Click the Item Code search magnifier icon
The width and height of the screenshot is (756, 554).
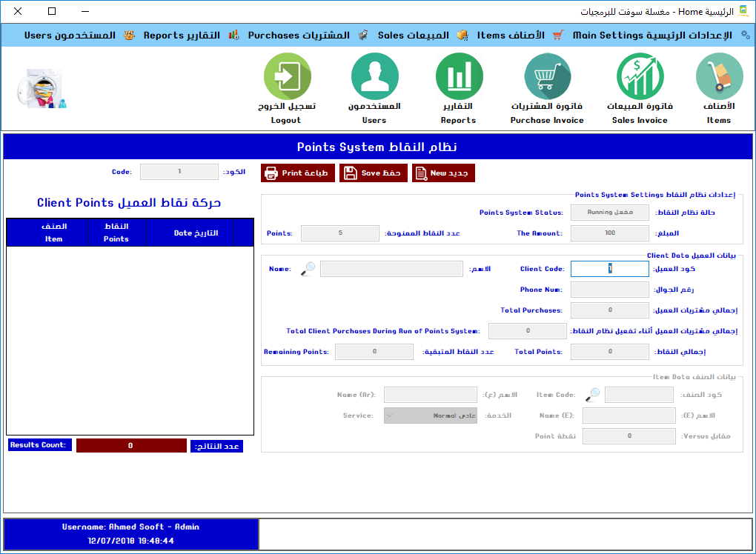point(592,395)
